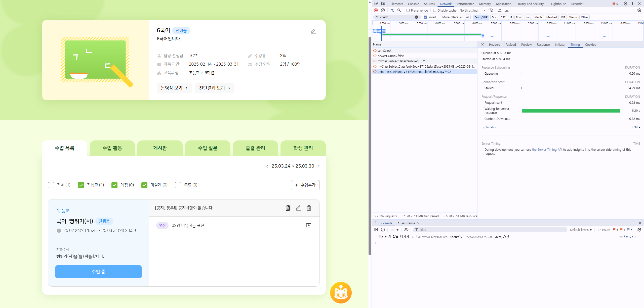The image size is (644, 308).
Task: Switch to the 출결 관리 tab
Action: point(255,148)
